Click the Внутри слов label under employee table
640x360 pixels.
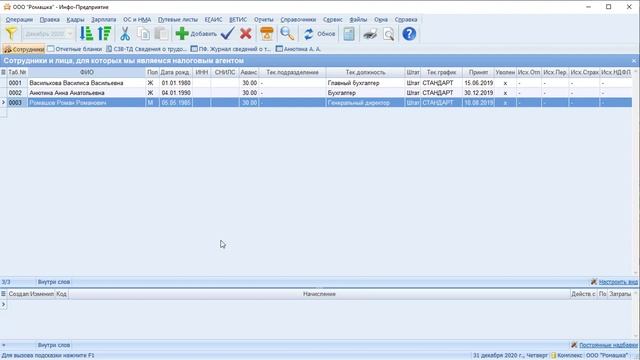pos(54,282)
